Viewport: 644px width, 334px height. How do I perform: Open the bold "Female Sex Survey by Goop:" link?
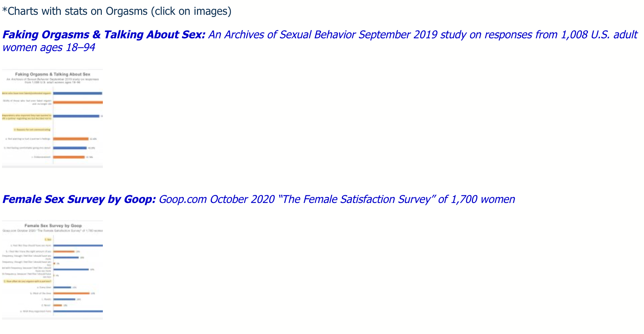(79, 199)
